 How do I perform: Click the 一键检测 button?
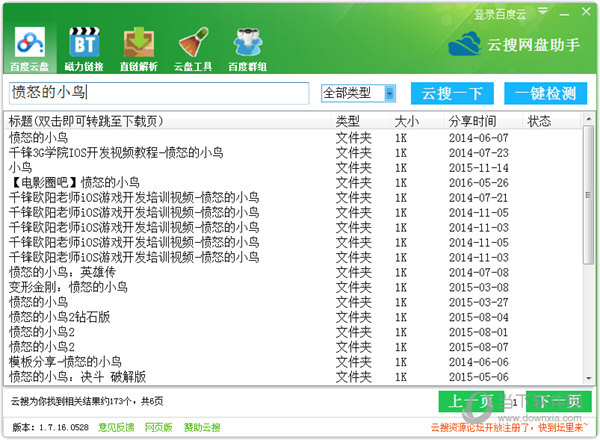[545, 93]
